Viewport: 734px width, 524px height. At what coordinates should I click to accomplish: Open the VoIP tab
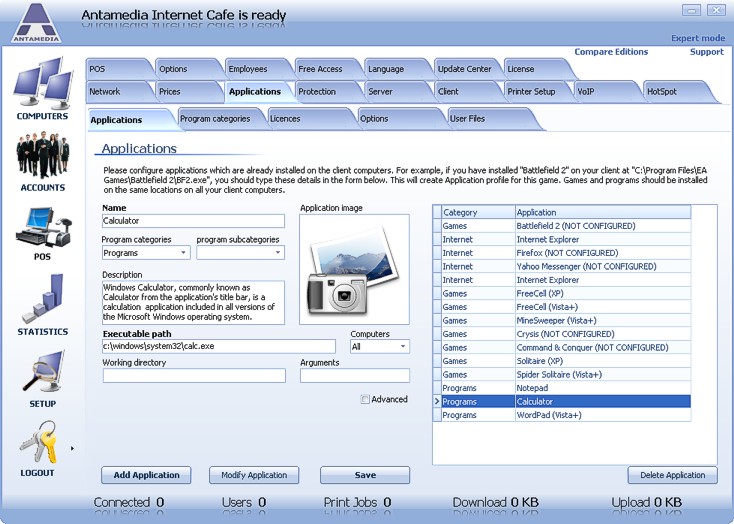click(x=605, y=92)
